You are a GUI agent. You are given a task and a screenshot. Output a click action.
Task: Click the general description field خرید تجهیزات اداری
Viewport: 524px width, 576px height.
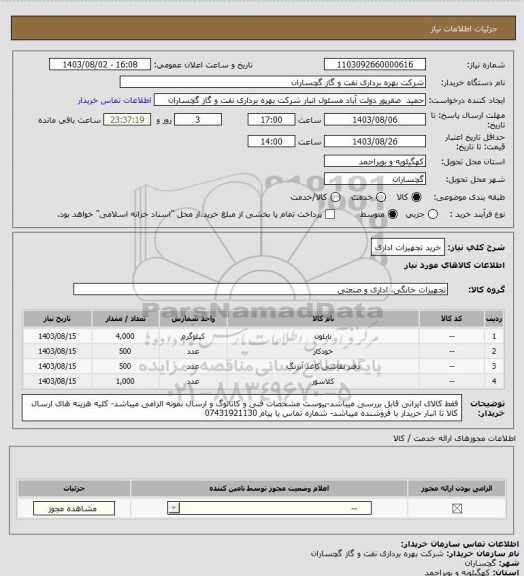pyautogui.click(x=408, y=248)
